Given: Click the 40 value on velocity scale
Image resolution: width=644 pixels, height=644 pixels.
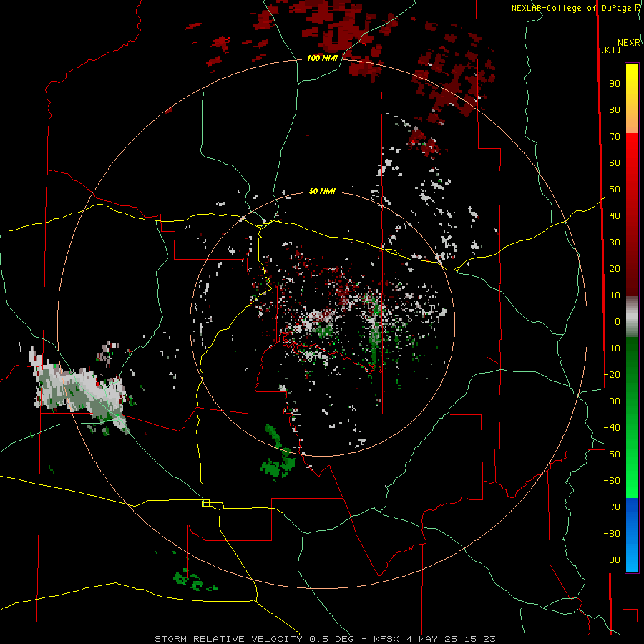Looking at the screenshot, I should coord(615,215).
